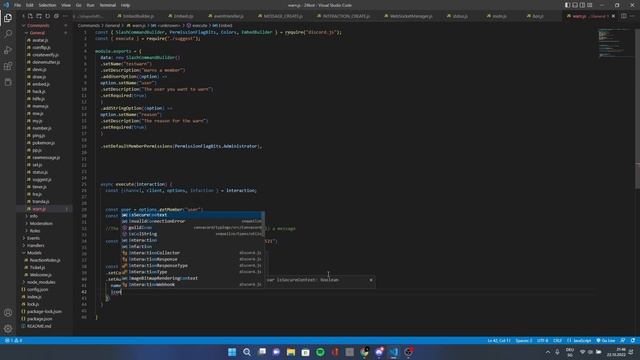Expand the Roles folder
This screenshot has width=640, height=360.
35,231
